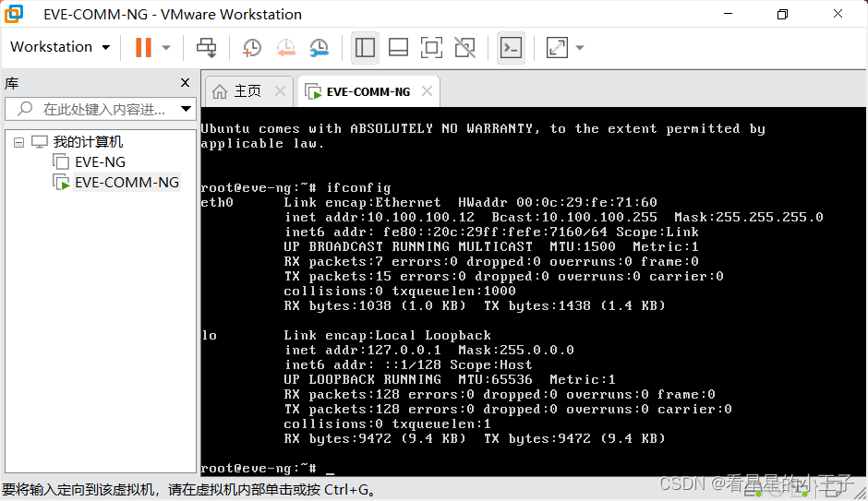
Task: Switch to Unity mode
Action: coord(465,48)
